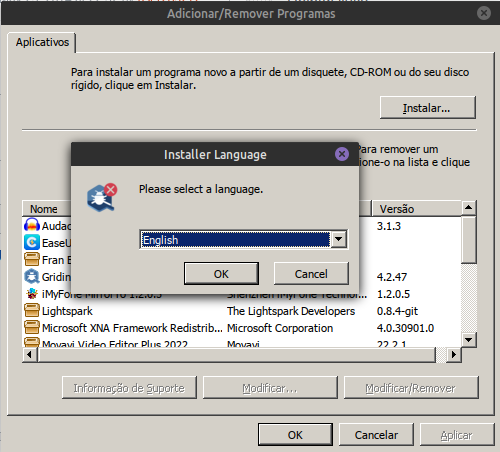
Task: Click version 3.1.3 cell
Action: pos(389,226)
